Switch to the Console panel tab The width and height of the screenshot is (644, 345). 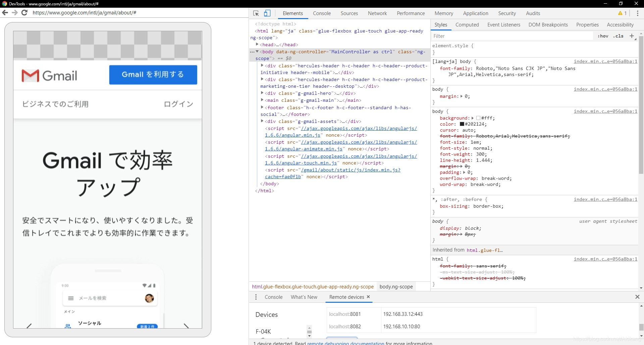pyautogui.click(x=322, y=13)
